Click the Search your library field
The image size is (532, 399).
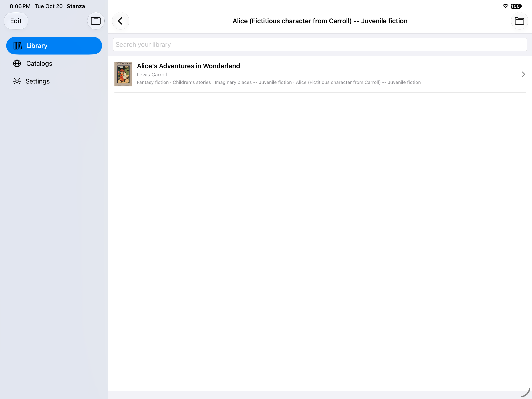click(320, 44)
